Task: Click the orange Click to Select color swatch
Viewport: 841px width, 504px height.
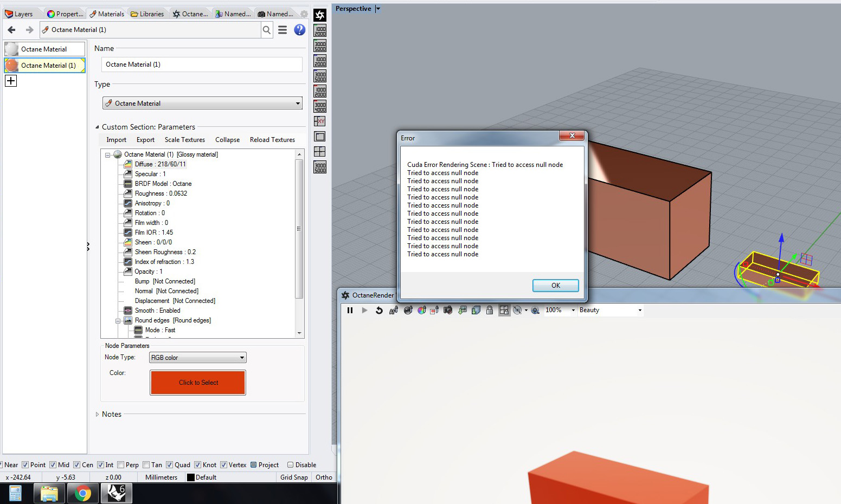Action: click(x=198, y=383)
